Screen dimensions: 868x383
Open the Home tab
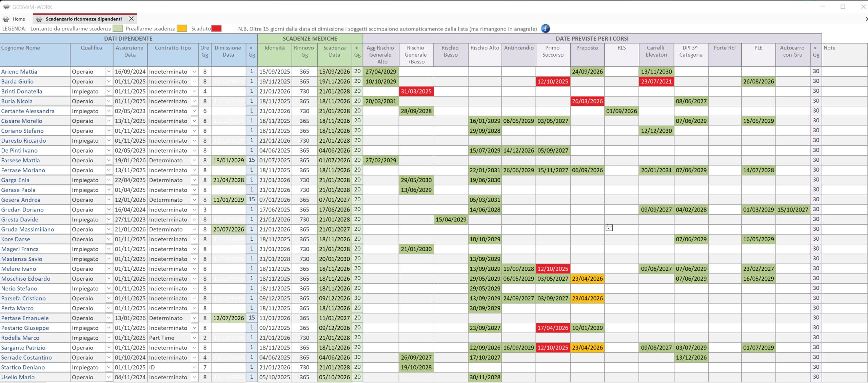click(x=14, y=19)
